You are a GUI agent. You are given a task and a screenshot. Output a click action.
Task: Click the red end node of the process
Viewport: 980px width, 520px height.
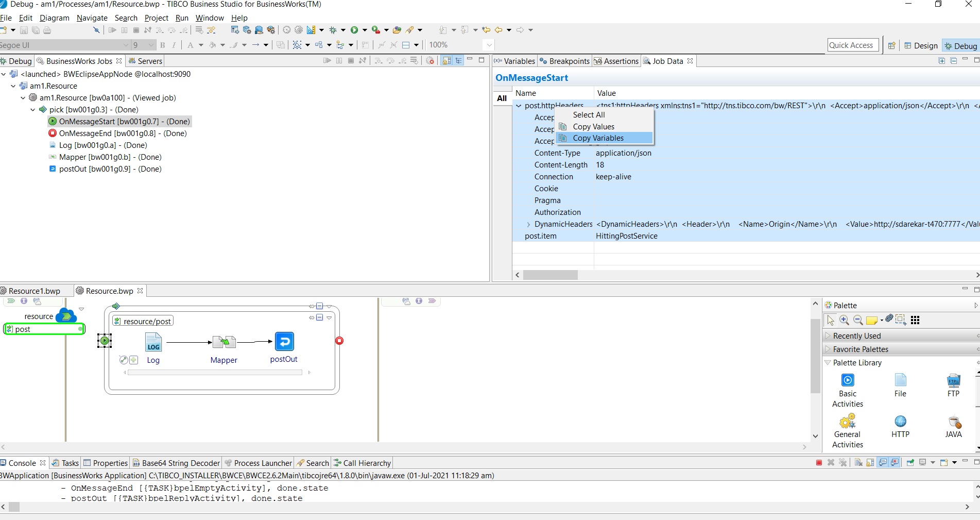click(x=339, y=341)
